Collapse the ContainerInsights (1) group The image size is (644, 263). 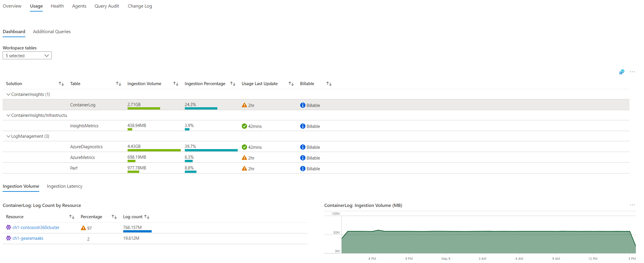tap(8, 94)
